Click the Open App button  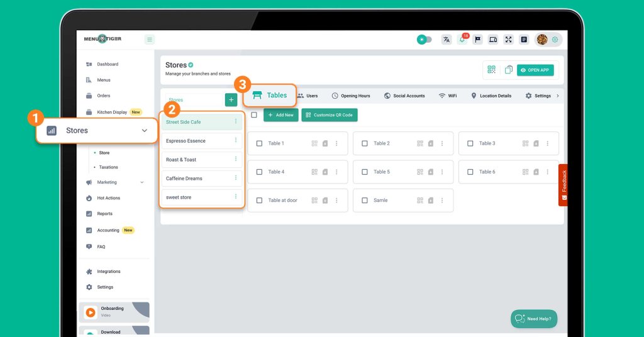535,70
